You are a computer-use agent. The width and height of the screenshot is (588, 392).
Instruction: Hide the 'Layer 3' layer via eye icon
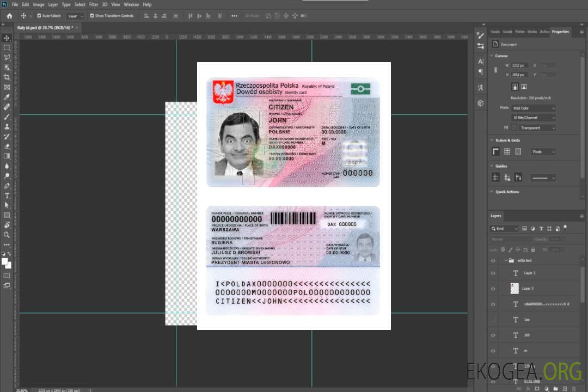click(x=493, y=289)
